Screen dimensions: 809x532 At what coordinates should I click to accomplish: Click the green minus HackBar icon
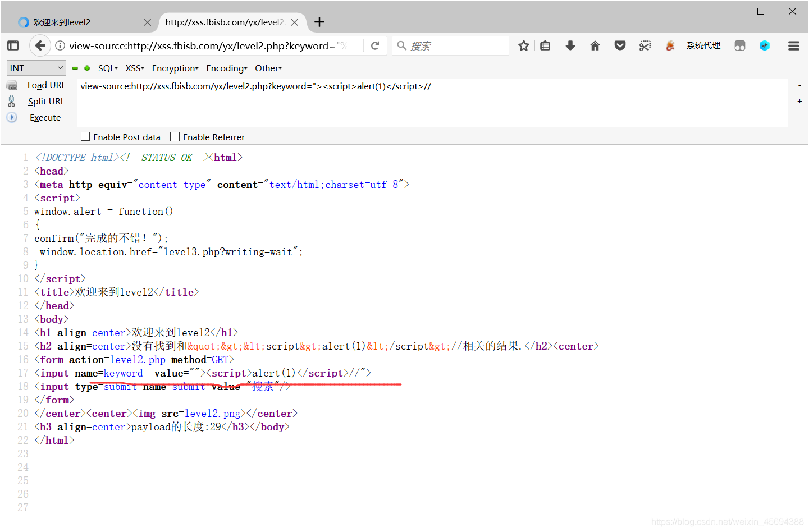tap(75, 68)
